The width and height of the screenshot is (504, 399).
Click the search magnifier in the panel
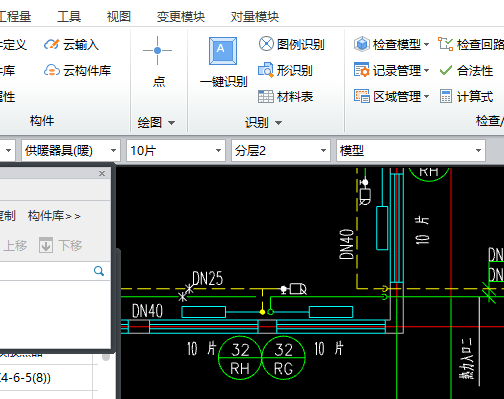[99, 271]
